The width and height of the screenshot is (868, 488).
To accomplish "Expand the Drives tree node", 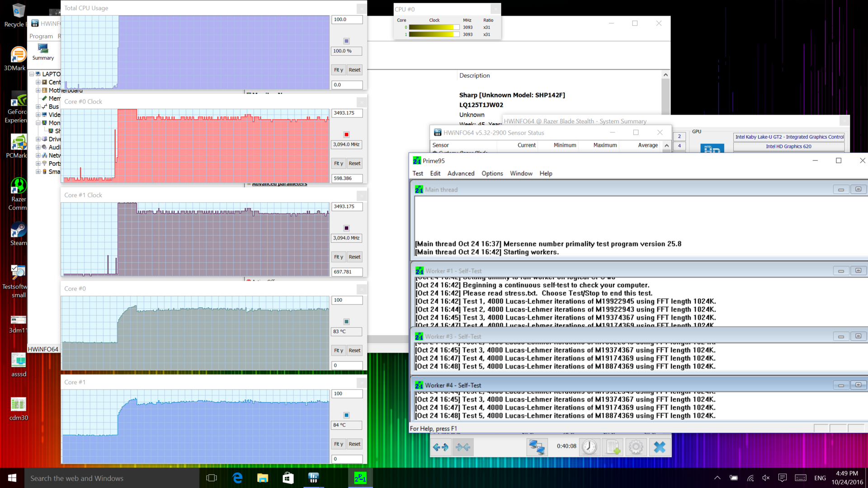I will pos(38,139).
